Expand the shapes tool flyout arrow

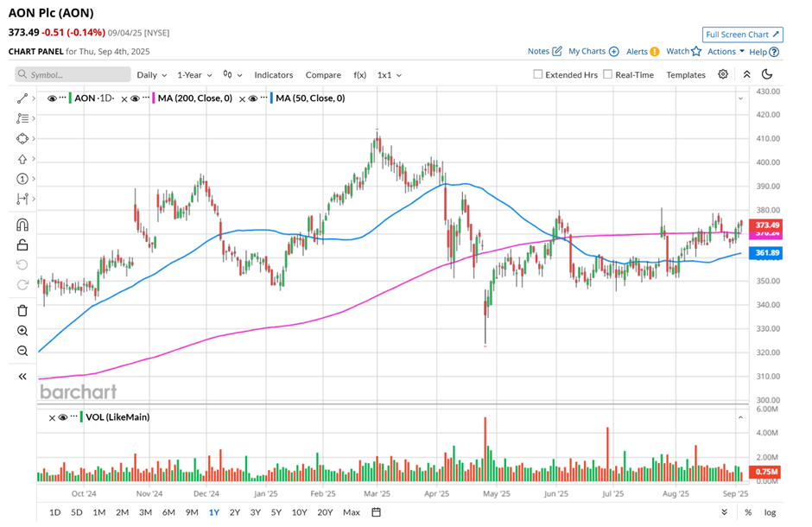tap(34, 139)
